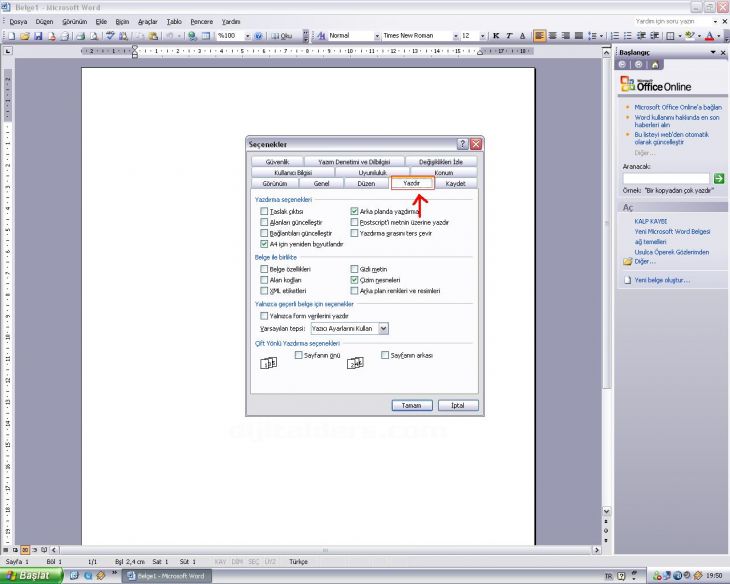Click the Insert Table toolbar icon

tap(205, 36)
